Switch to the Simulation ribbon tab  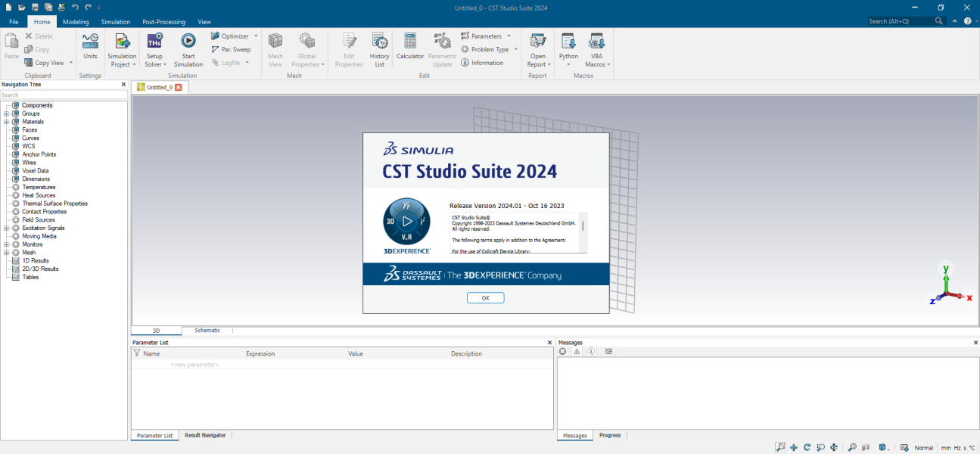pos(116,22)
